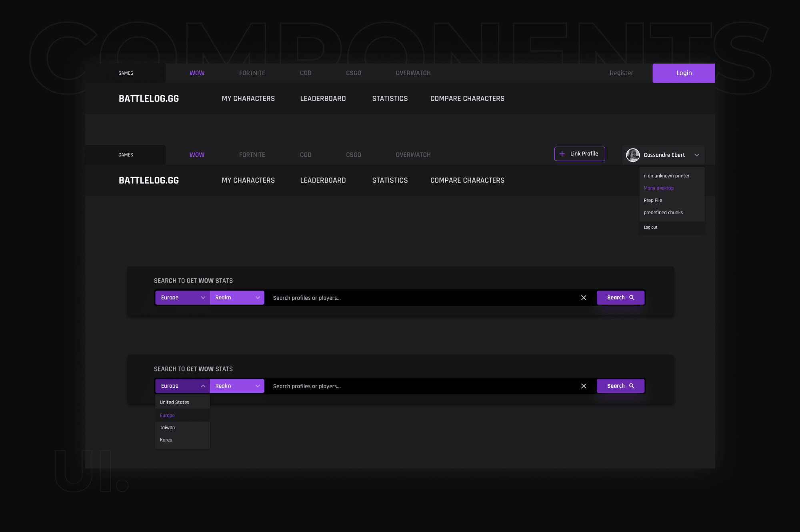This screenshot has height=532, width=800.
Task: Click GAMES label in top header
Action: tap(126, 73)
